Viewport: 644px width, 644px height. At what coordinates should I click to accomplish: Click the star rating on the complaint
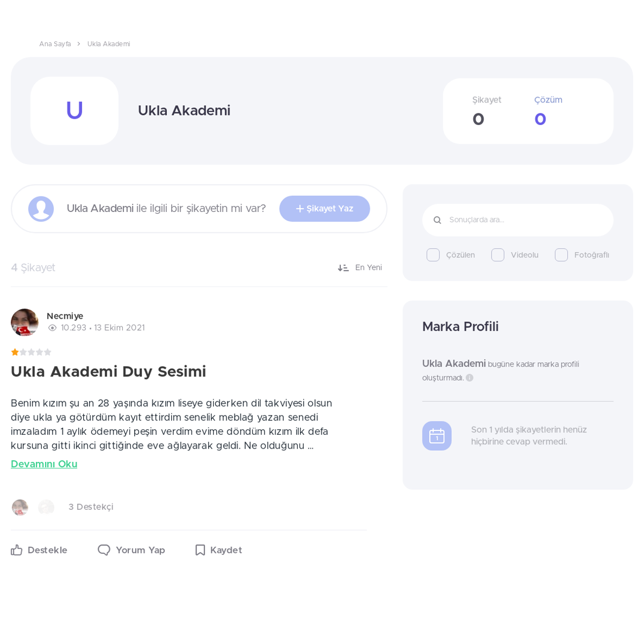[x=31, y=352]
